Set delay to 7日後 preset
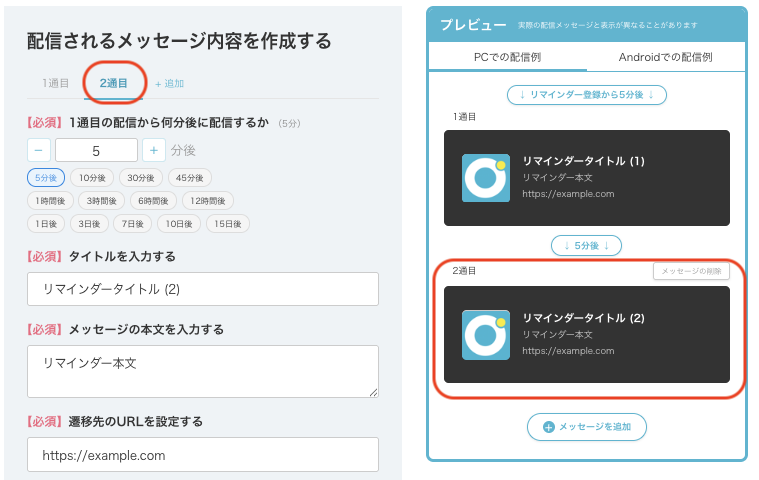Viewport: 759px width, 480px height. coord(133,224)
